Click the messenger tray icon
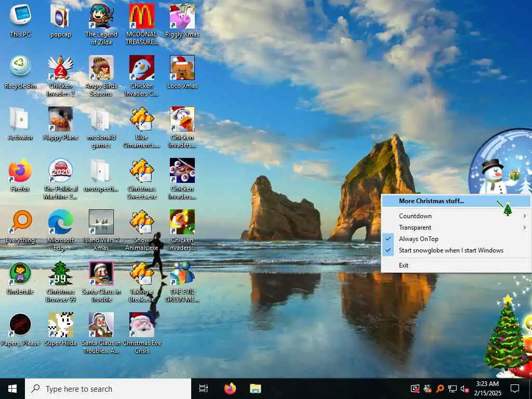Image resolution: width=532 pixels, height=399 pixels. [428, 389]
